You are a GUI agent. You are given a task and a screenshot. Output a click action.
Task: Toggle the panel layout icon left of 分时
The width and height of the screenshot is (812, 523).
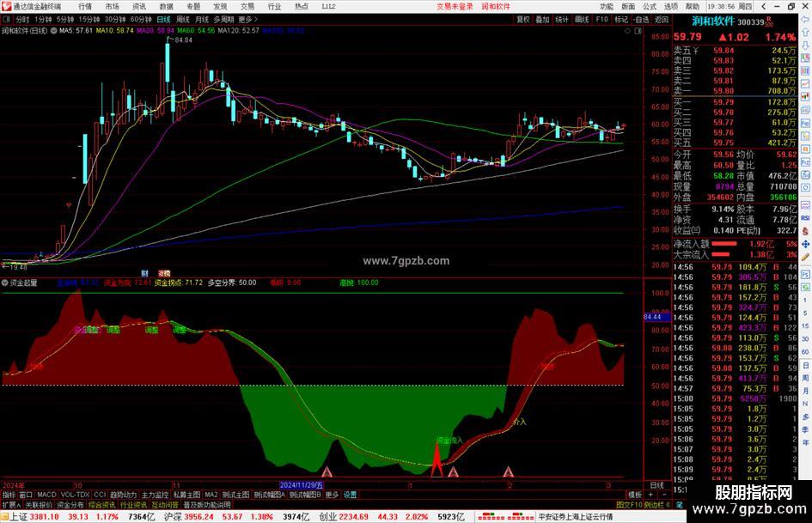[x=6, y=19]
